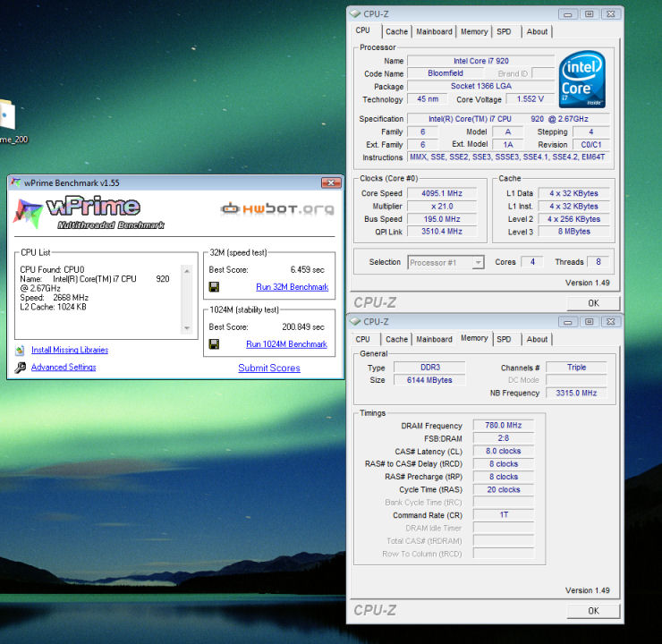Viewport: 662px width, 644px height.
Task: Click the Command Rate 1T value
Action: (x=504, y=515)
